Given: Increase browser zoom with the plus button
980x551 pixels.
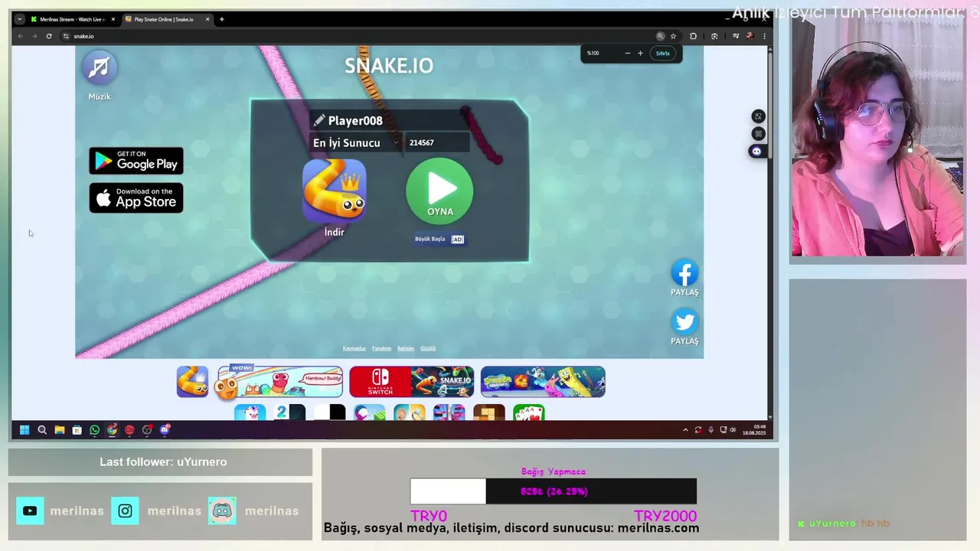Looking at the screenshot, I should click(x=640, y=53).
